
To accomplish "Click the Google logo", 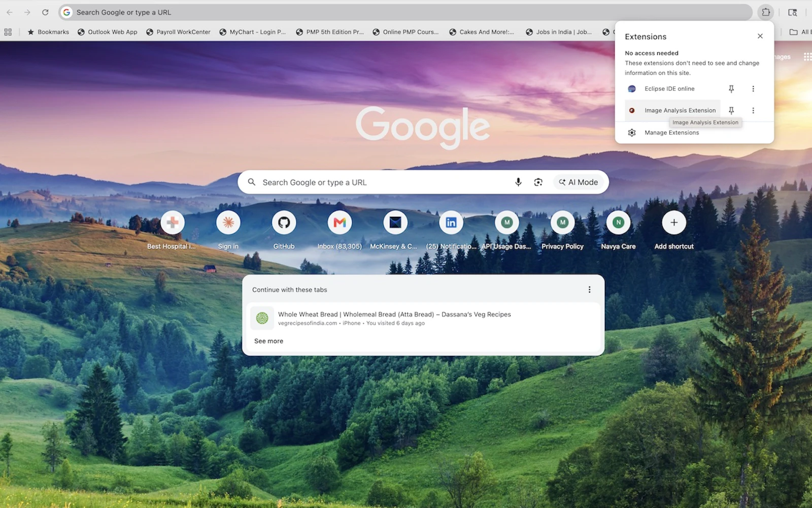I will (x=423, y=127).
